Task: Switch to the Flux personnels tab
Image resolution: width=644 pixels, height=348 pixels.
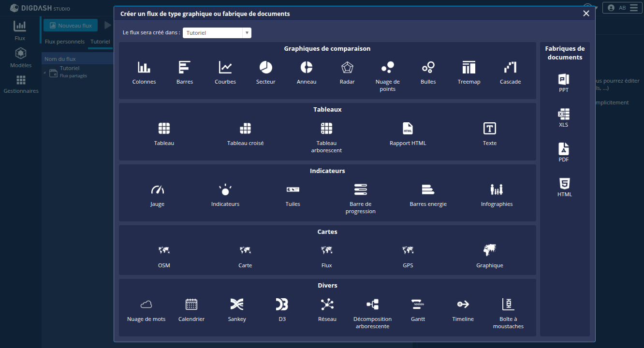Action: [65, 42]
